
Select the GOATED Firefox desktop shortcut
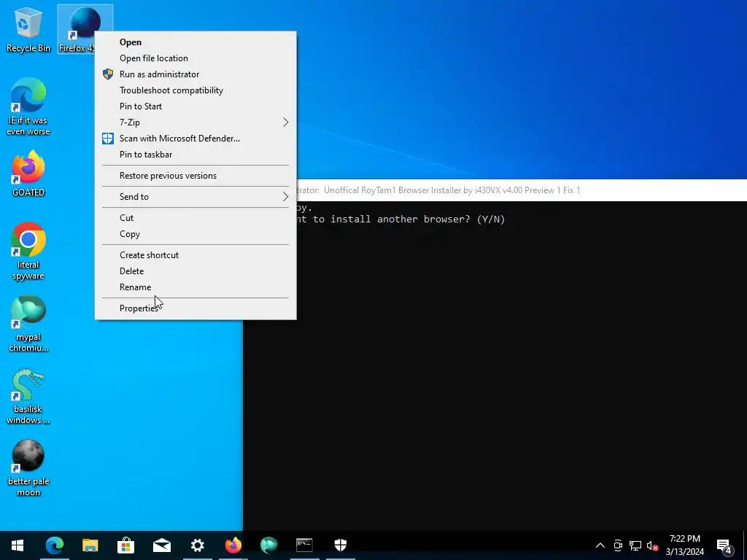[28, 174]
